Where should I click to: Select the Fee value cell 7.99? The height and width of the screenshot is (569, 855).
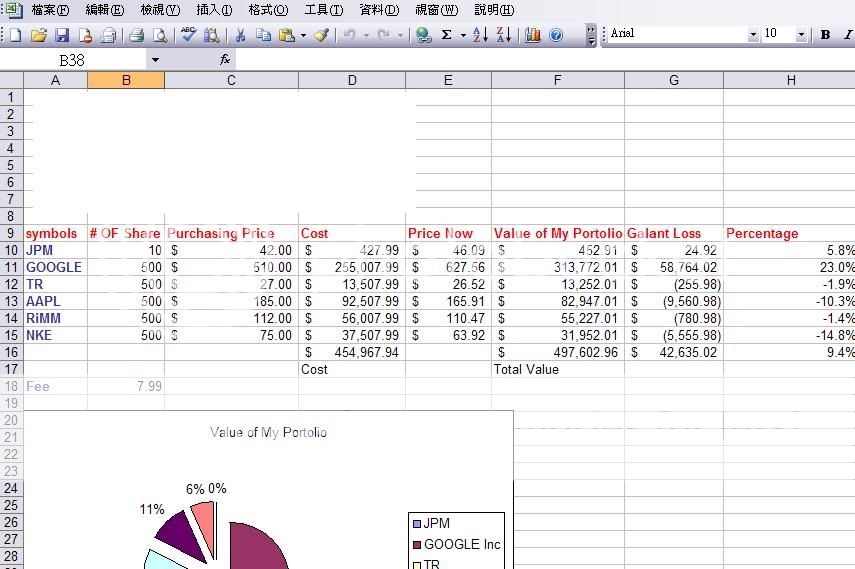click(126, 386)
